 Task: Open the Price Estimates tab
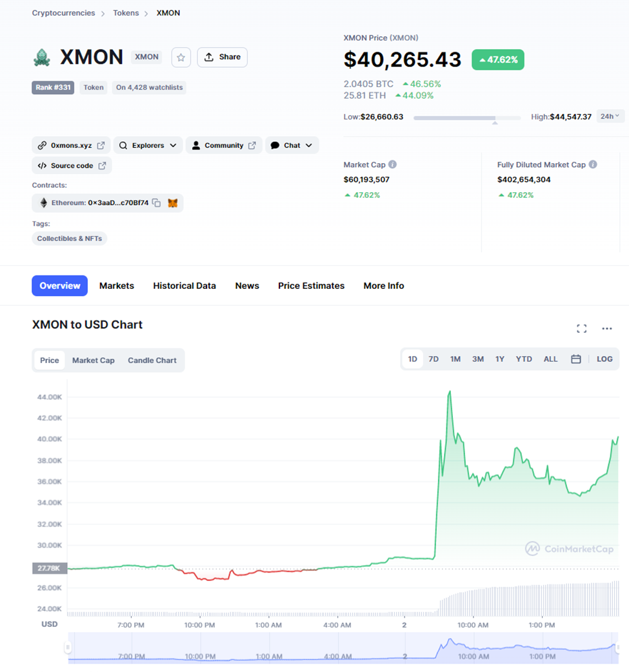pos(312,286)
